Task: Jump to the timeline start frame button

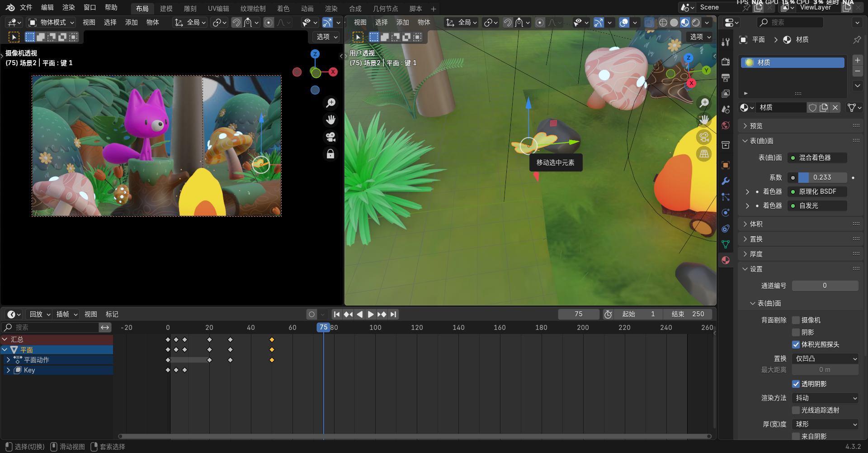Action: (337, 314)
